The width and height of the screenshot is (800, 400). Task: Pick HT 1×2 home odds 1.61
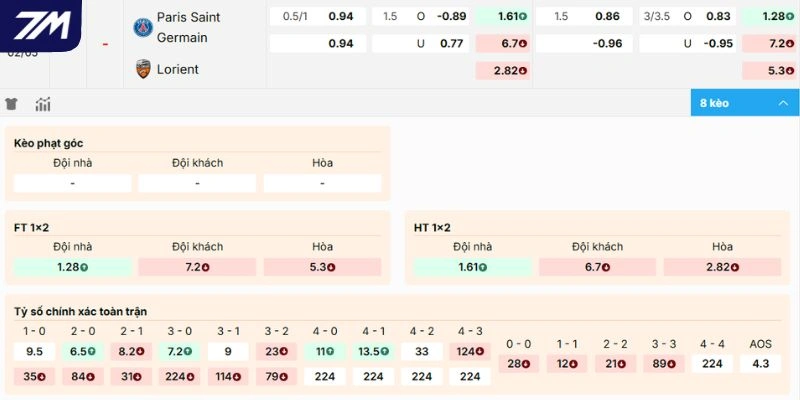pyautogui.click(x=472, y=267)
